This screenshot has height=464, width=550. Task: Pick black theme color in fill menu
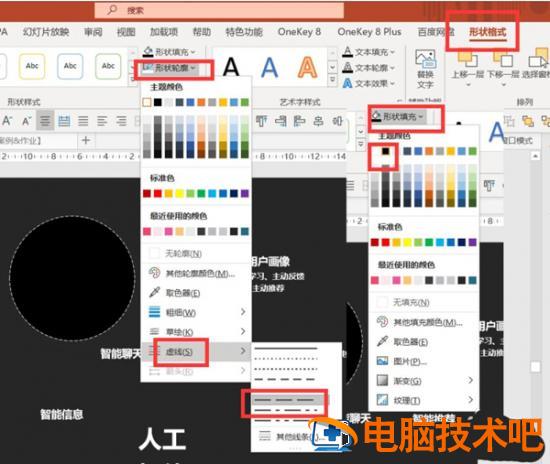click(385, 151)
